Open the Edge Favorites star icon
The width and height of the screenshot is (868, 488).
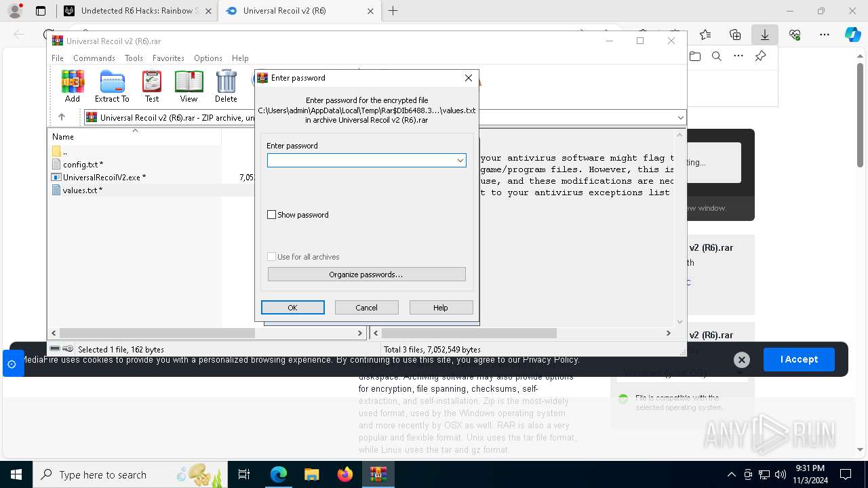coord(705,35)
